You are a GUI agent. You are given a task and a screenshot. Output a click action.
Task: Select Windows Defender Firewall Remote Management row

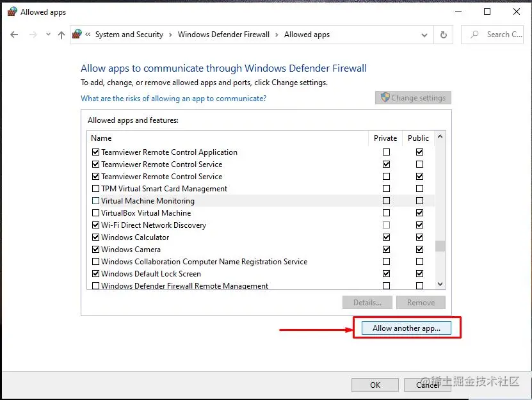261,285
